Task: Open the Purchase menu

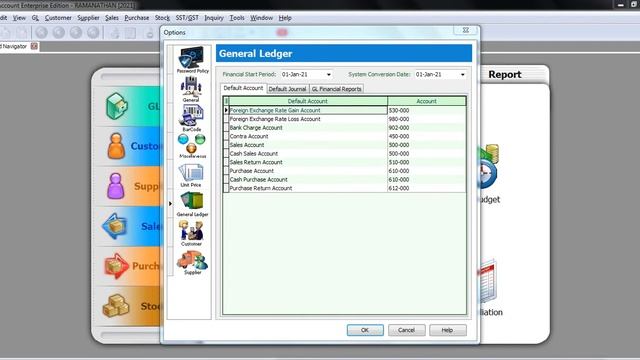Action: [x=136, y=18]
